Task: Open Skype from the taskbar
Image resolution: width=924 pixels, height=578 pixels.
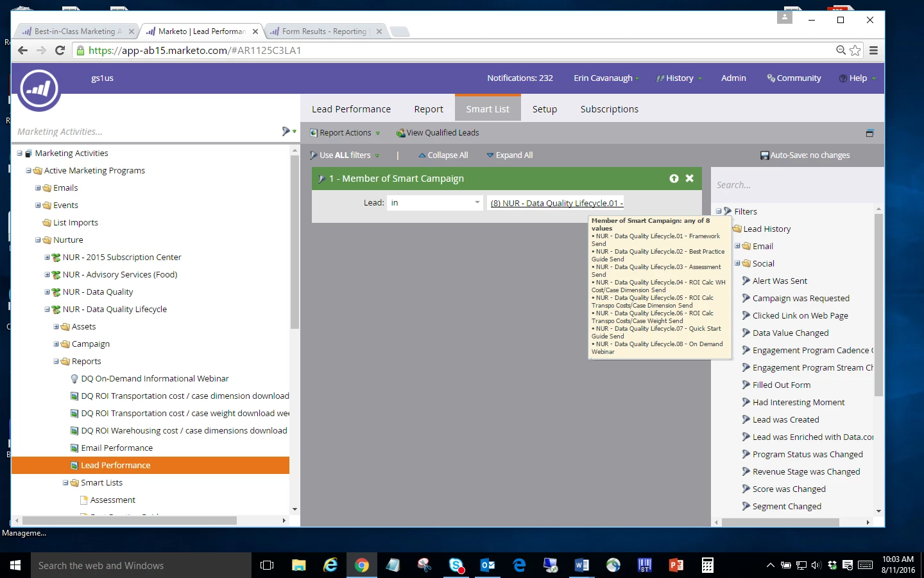Action: pos(456,565)
